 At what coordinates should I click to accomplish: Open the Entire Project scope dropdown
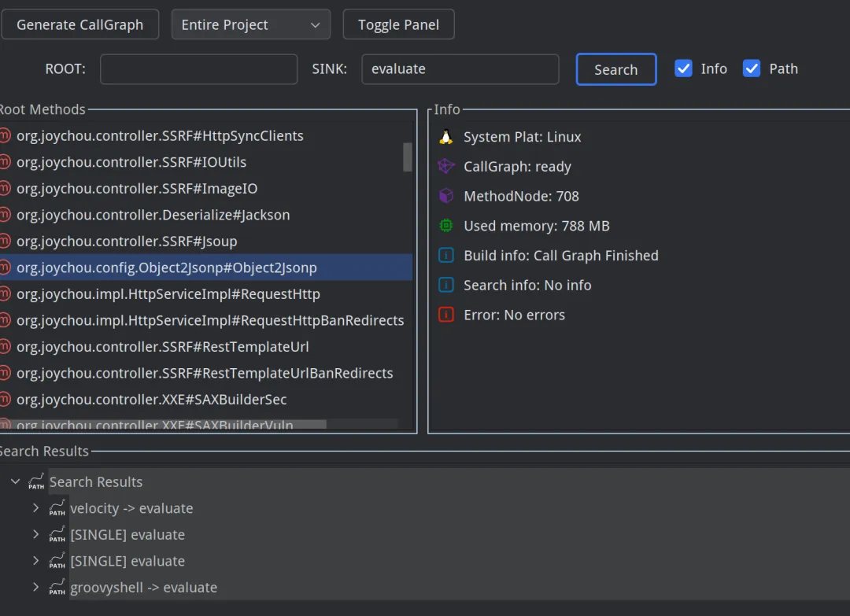click(x=250, y=25)
